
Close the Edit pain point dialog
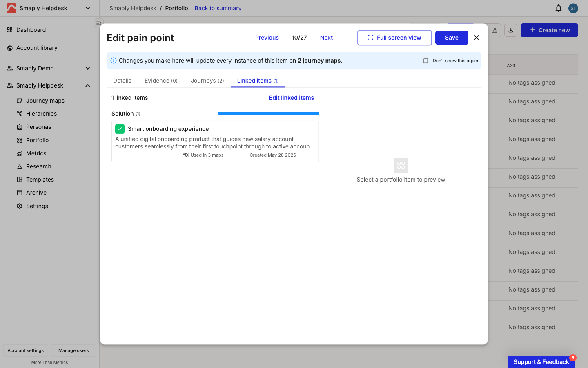click(477, 38)
